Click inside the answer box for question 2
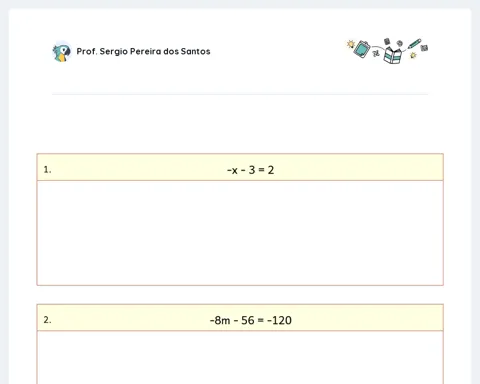 240,357
